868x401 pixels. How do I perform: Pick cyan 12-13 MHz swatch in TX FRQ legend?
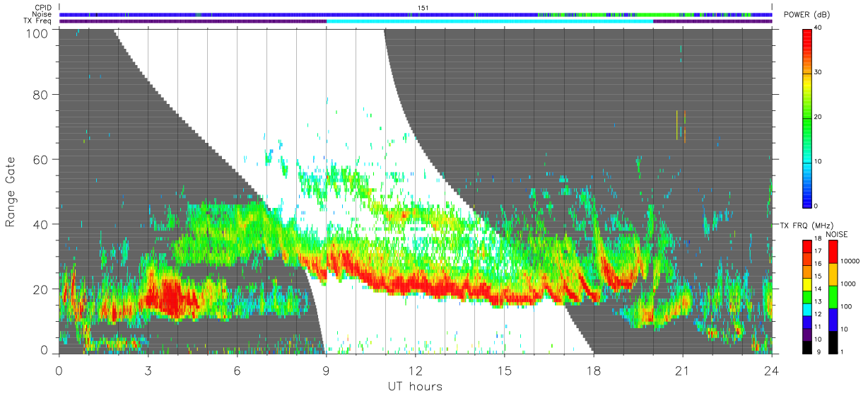(808, 308)
